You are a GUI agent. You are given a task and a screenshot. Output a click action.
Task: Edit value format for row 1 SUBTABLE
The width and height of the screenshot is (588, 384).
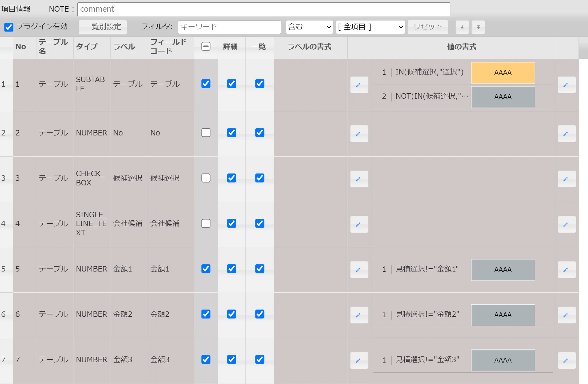567,85
